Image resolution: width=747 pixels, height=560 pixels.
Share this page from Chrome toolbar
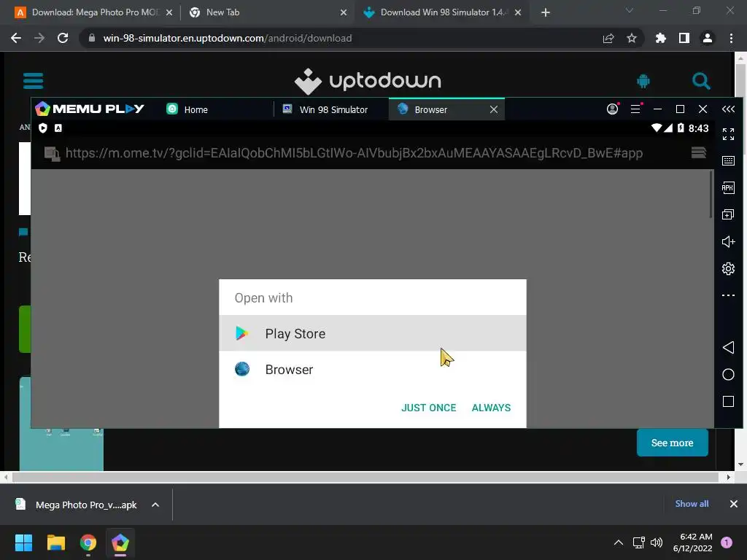[x=608, y=38]
